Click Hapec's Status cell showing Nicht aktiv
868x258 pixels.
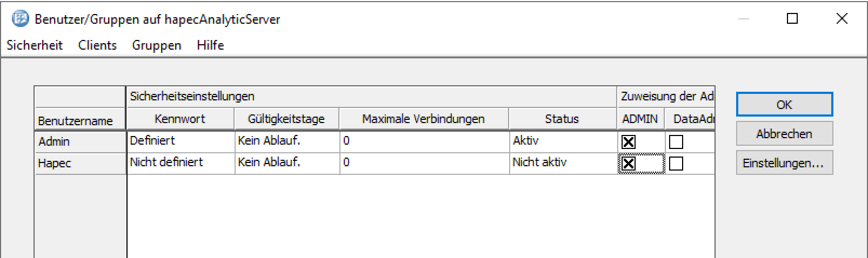[x=562, y=163]
